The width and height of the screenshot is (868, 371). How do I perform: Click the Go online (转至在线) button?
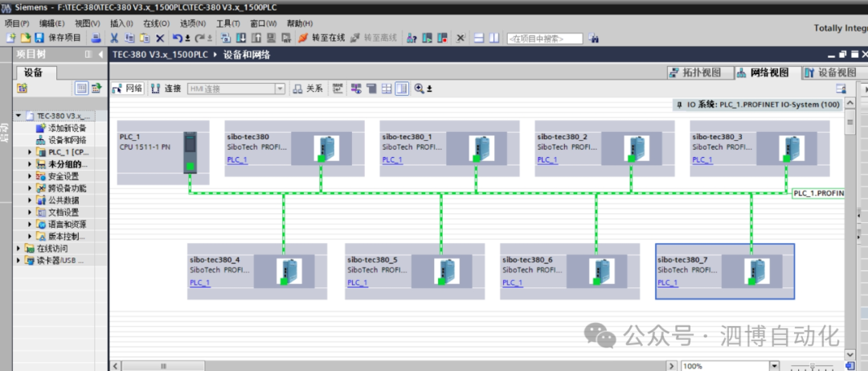pos(321,39)
